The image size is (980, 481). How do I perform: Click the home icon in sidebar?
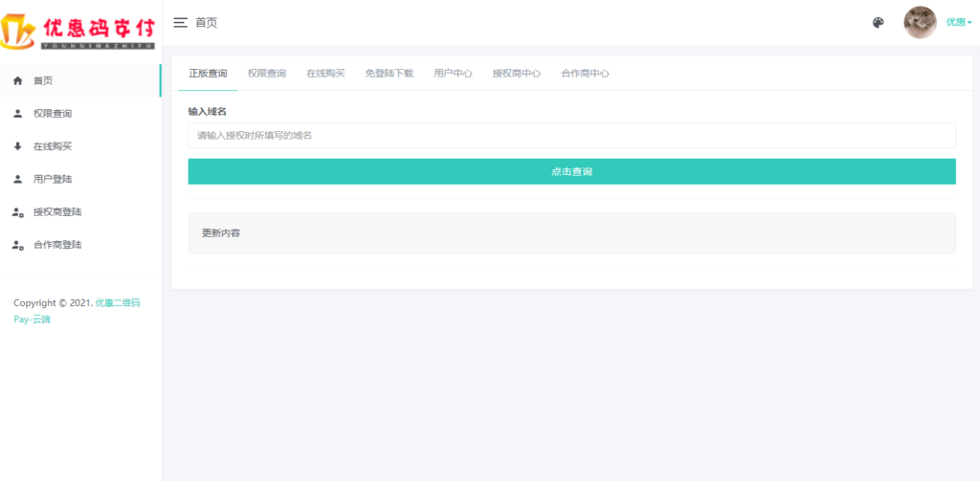pyautogui.click(x=17, y=81)
